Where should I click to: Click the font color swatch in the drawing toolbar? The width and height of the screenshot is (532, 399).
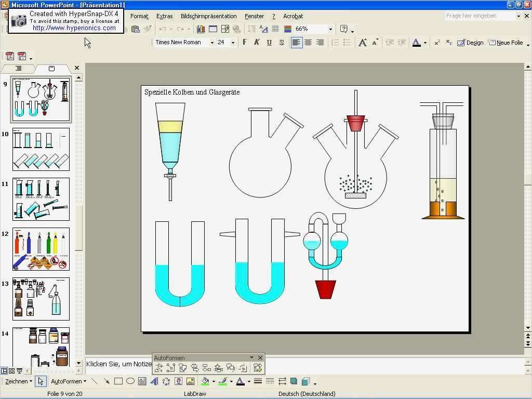point(240,381)
